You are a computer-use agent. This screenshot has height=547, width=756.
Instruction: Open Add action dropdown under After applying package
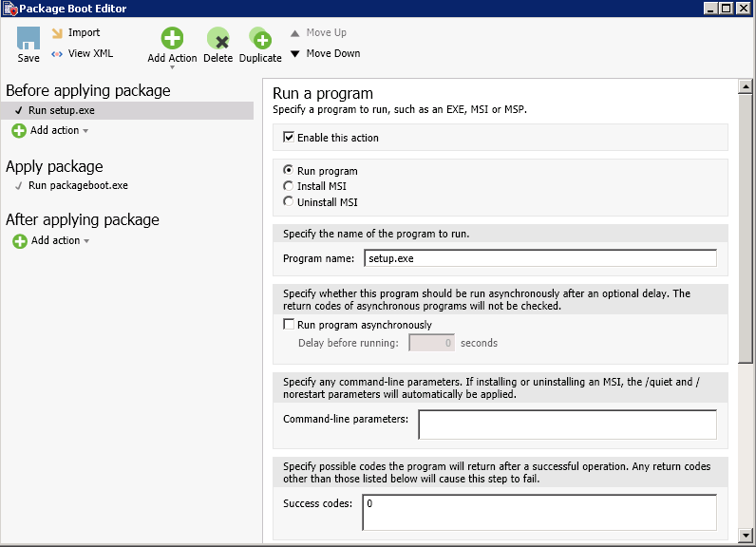(86, 241)
